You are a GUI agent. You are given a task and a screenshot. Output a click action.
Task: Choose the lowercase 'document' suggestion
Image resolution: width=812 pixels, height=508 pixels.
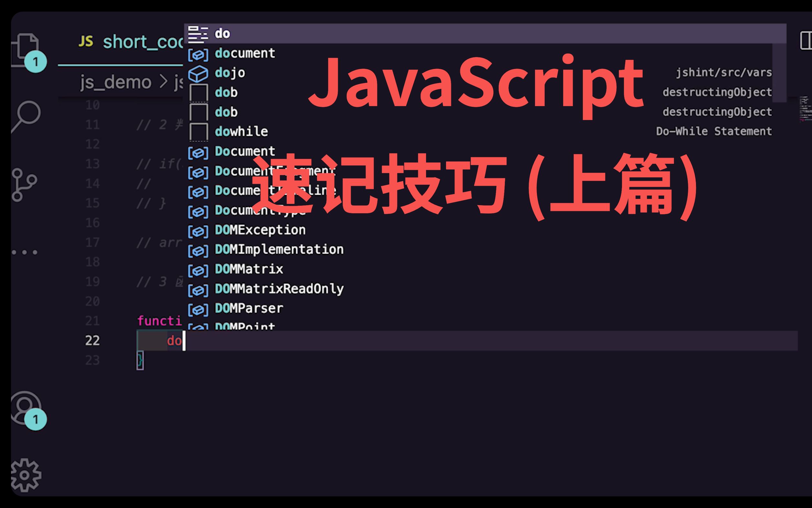[478, 53]
